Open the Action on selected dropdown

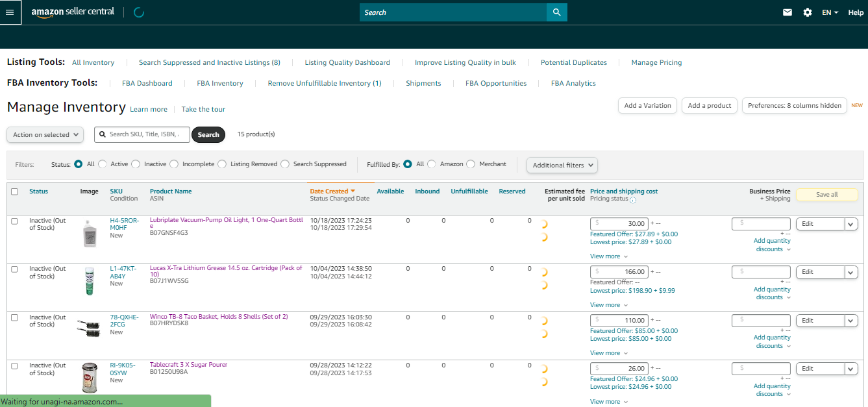45,134
